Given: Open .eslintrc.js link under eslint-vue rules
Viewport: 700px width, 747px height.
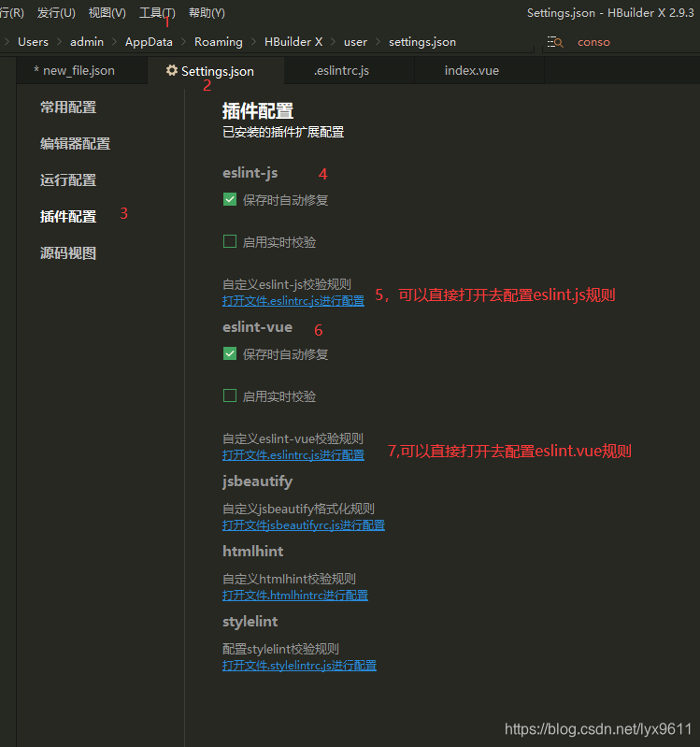Looking at the screenshot, I should point(293,455).
